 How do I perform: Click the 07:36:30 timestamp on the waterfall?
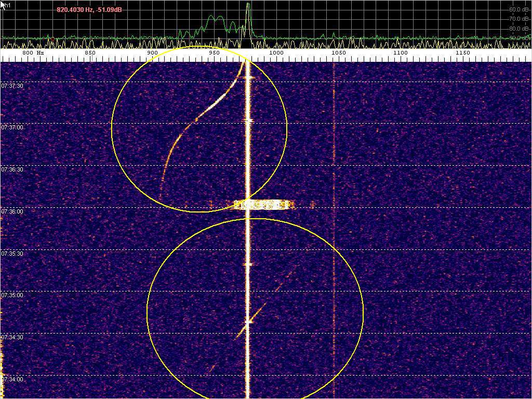(12, 169)
